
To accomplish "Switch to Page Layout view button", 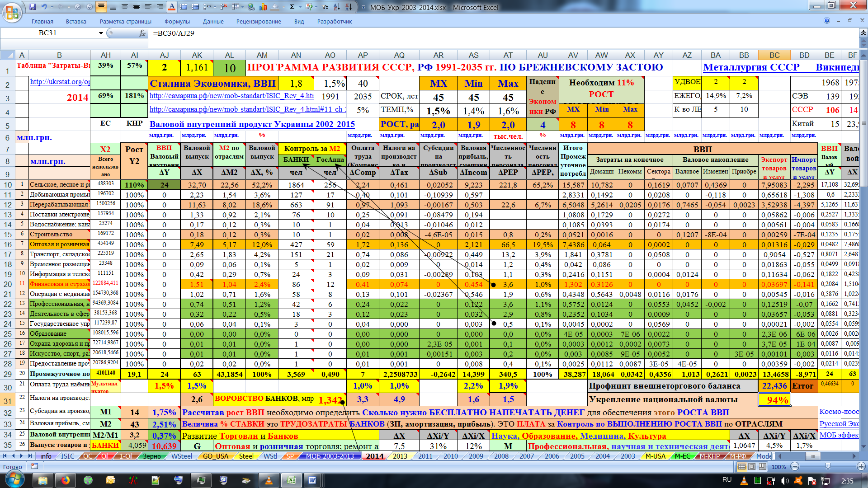I will [x=752, y=467].
